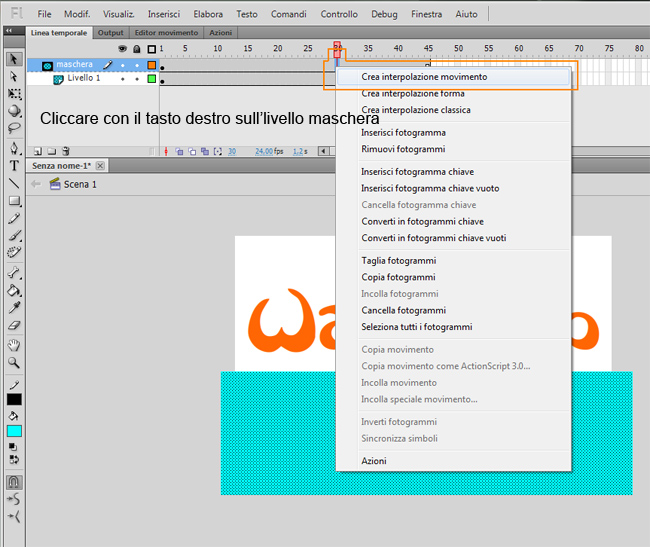This screenshot has width=650, height=547.
Task: Click the Delete layer trash icon
Action: 65,151
